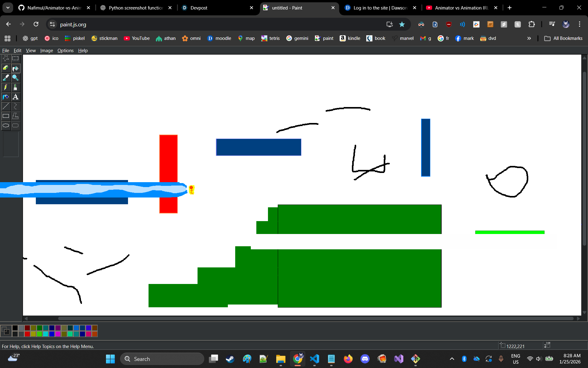Expand the hidden bookmarks chevron

[529, 38]
